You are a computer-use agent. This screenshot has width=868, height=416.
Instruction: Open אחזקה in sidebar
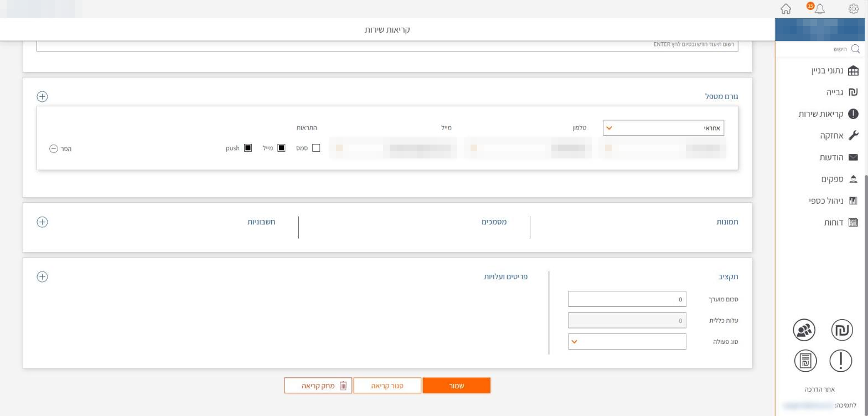click(839, 136)
